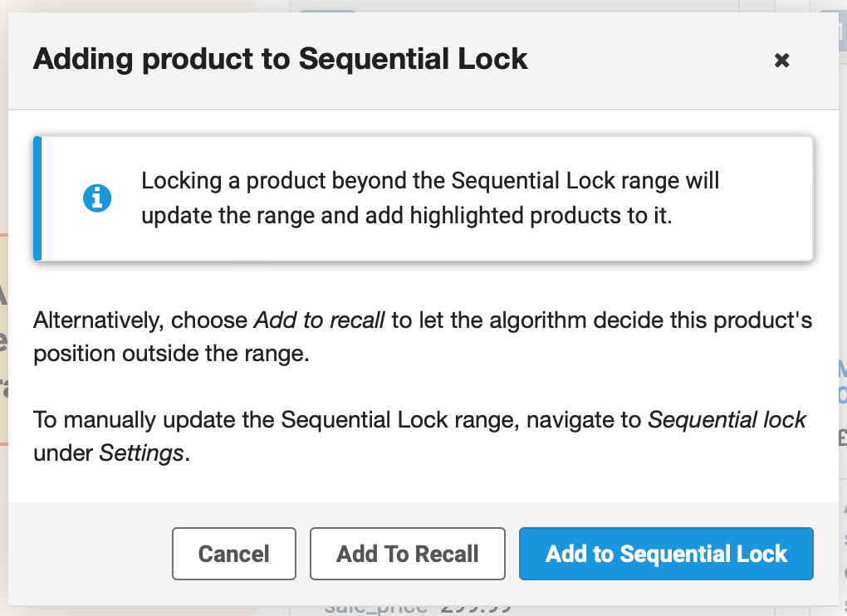Viewport: 847px width, 616px height.
Task: Choose Add To Recall
Action: point(407,554)
